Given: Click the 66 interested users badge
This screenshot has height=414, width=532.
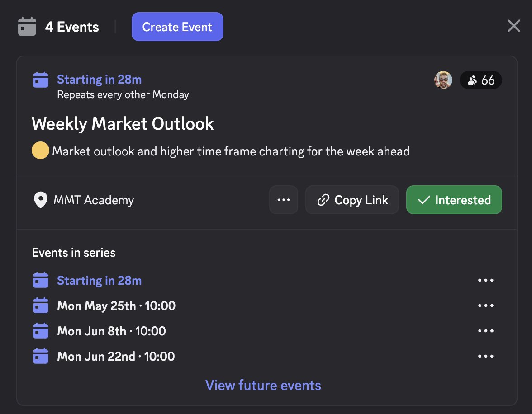Looking at the screenshot, I should (480, 80).
